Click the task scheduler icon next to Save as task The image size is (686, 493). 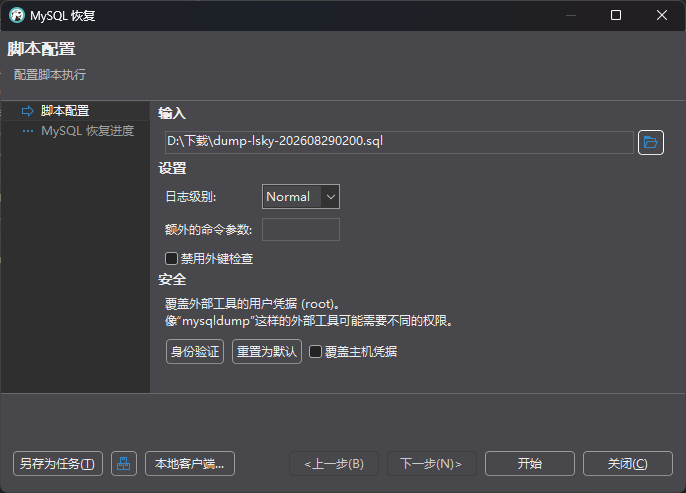[x=124, y=464]
